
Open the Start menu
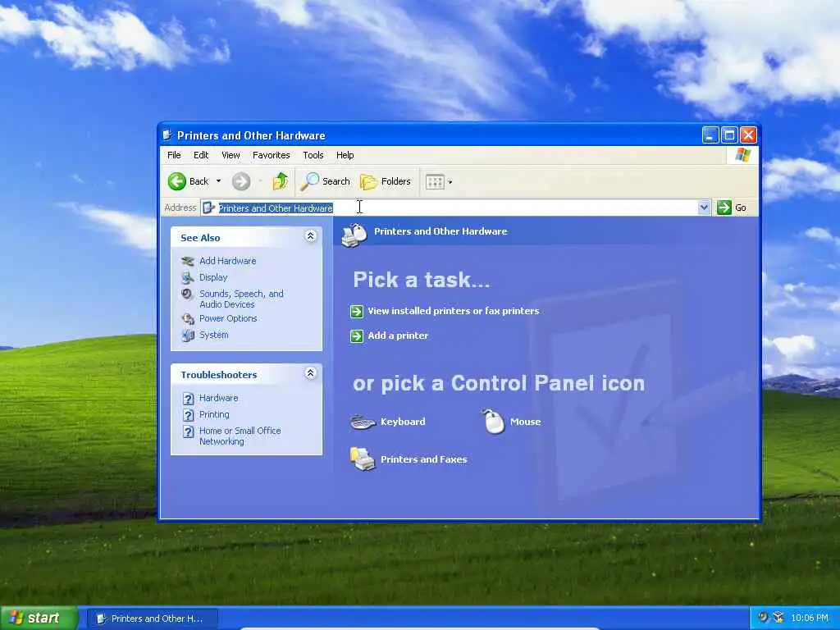pos(39,619)
